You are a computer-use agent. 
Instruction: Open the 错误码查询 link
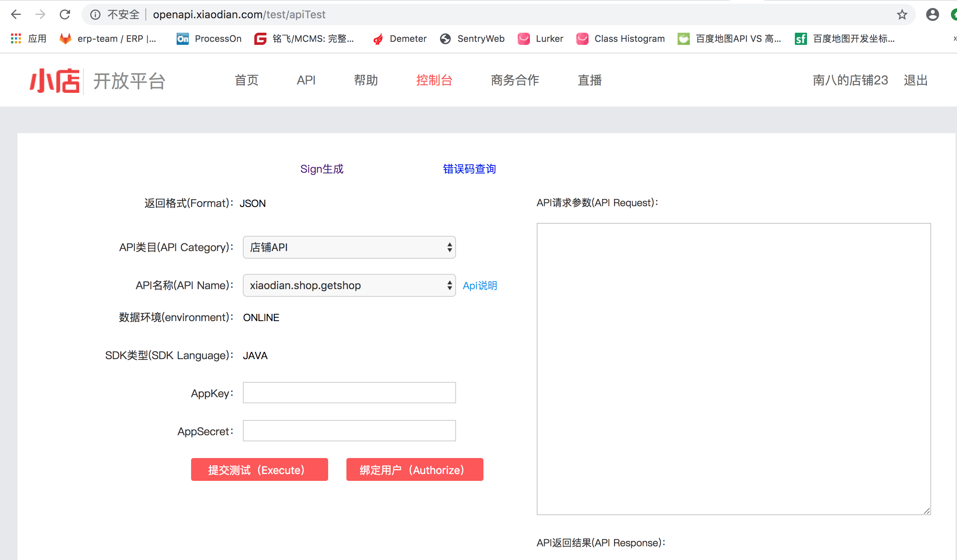[x=469, y=169]
